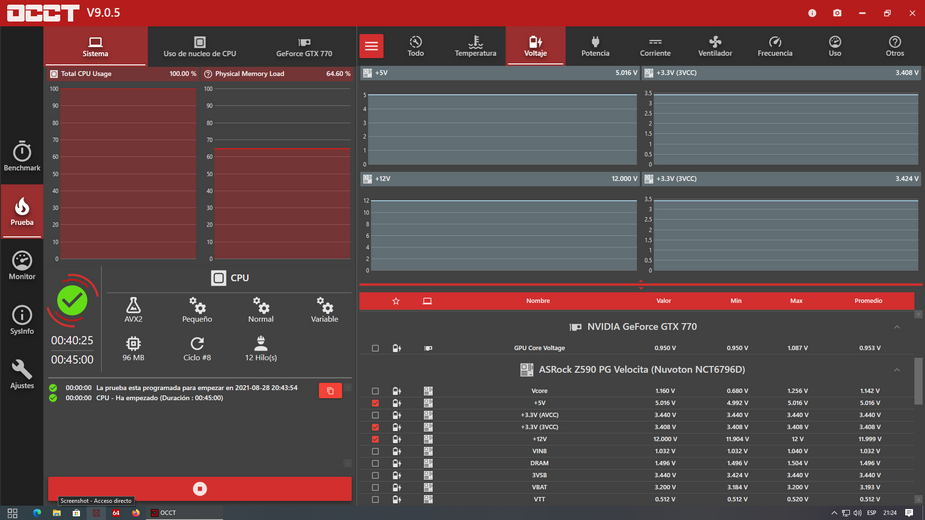
Task: Select the Otros sensor tab
Action: [x=894, y=46]
